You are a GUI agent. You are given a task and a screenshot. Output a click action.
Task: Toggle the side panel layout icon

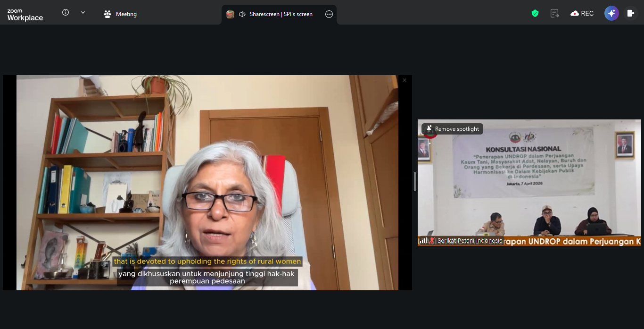pyautogui.click(x=630, y=13)
